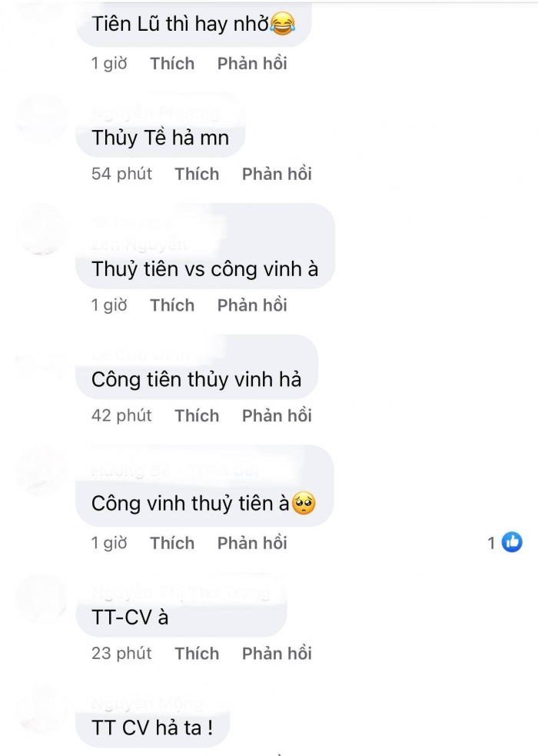Reply to 'Công tiên thủy vinh hả' comment

(x=277, y=415)
